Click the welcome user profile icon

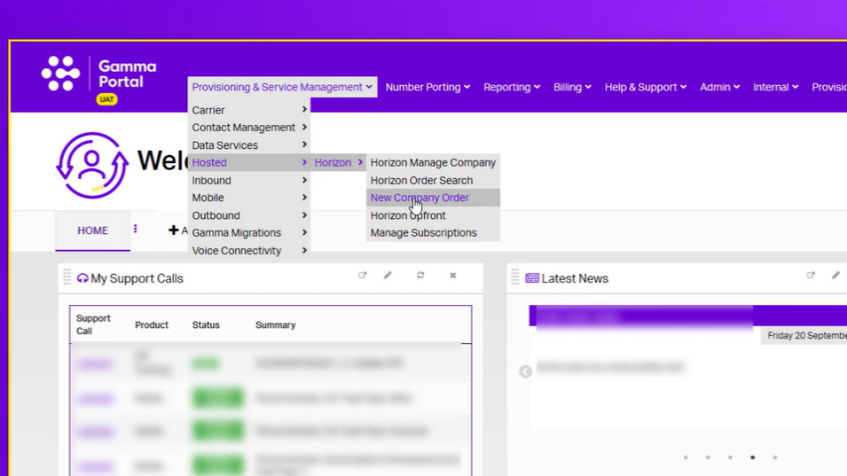(92, 165)
